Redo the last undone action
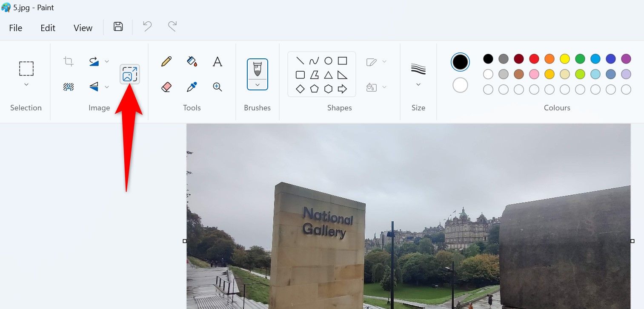 (x=172, y=27)
